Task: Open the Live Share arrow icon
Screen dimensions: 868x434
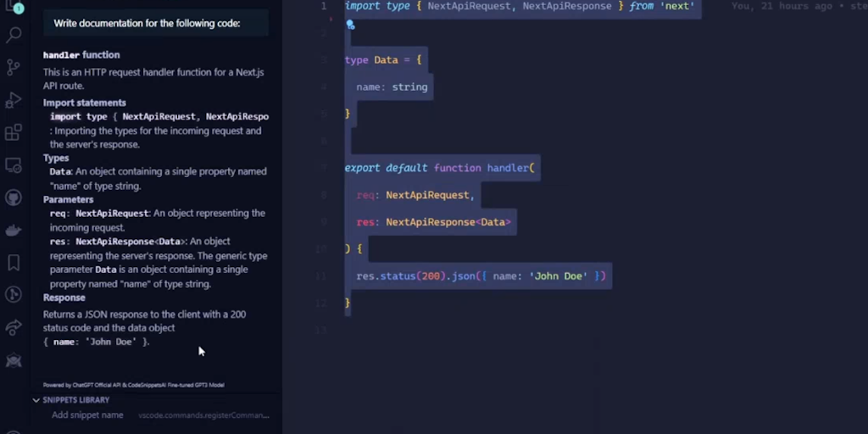Action: [14, 327]
